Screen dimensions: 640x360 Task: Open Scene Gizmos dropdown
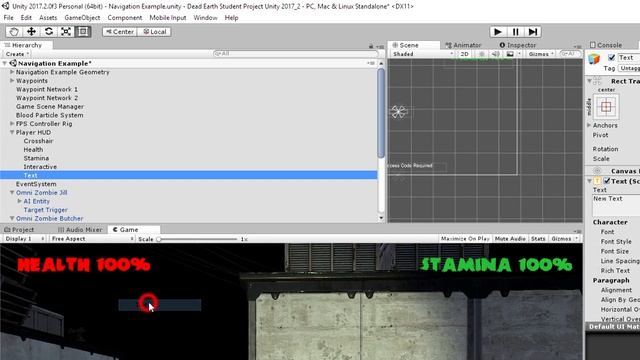click(541, 54)
